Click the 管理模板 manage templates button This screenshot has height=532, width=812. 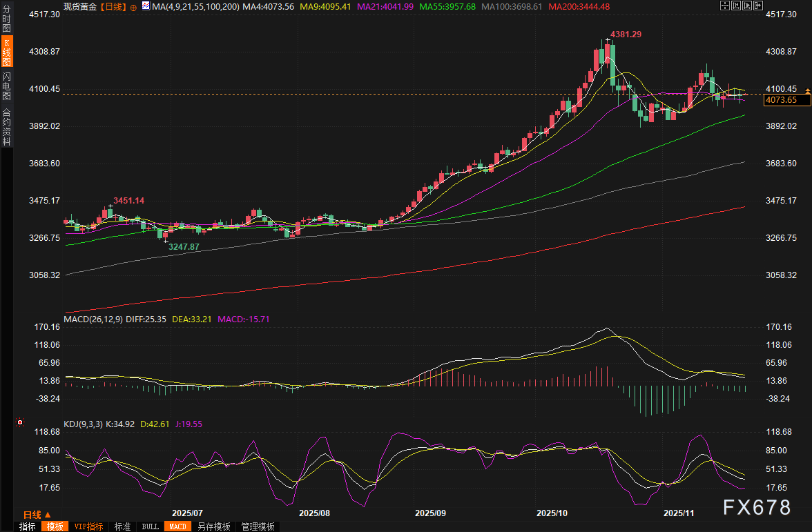point(258,526)
